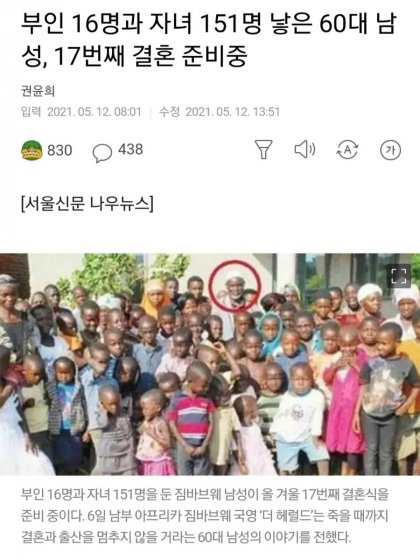Open the article summary funnel icon
420x560 pixels.
tap(264, 149)
